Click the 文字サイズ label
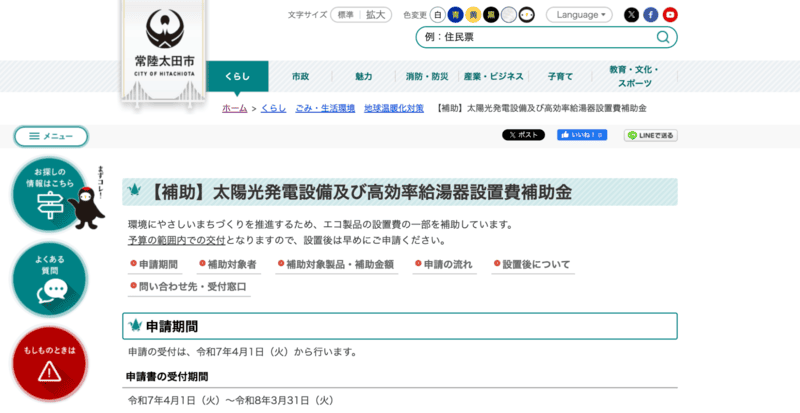 tap(307, 15)
